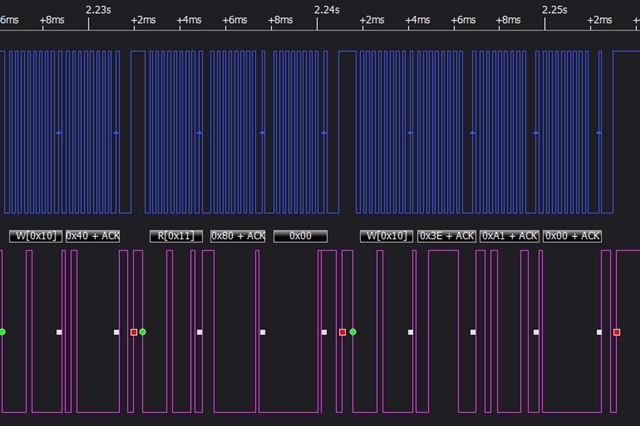Click green start-condition dot before R[0x11]
The width and height of the screenshot is (640, 426).
click(142, 332)
